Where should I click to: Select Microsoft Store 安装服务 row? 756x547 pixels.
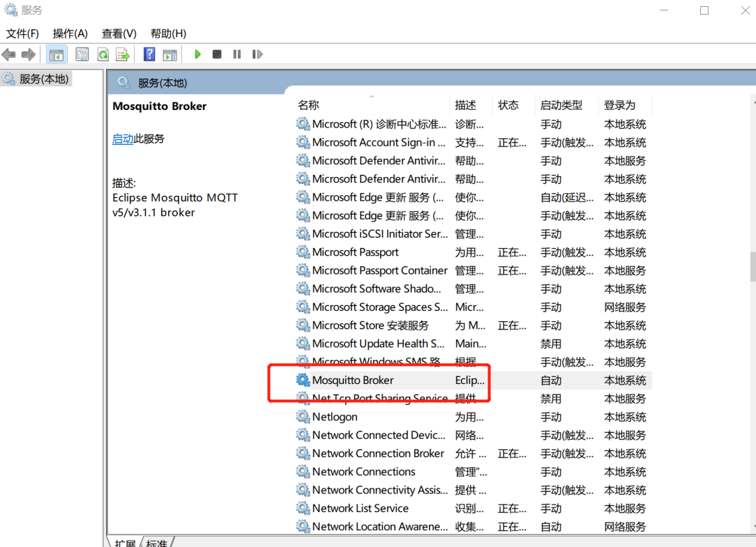coord(474,326)
